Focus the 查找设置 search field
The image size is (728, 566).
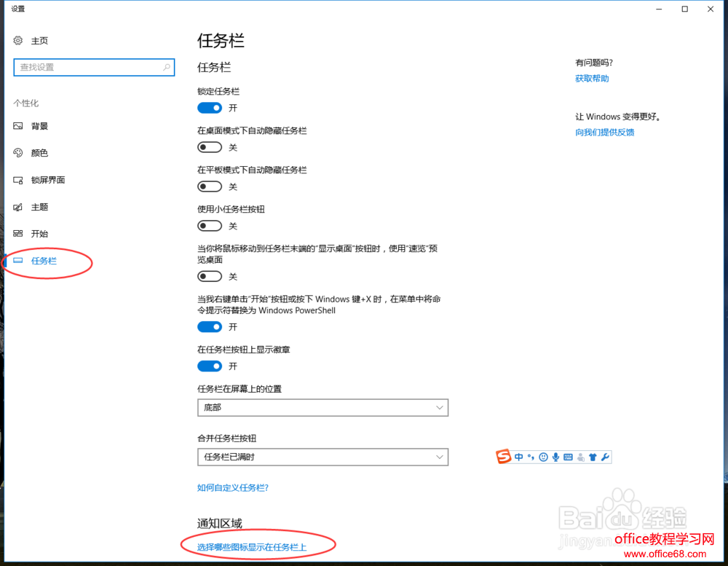[94, 67]
